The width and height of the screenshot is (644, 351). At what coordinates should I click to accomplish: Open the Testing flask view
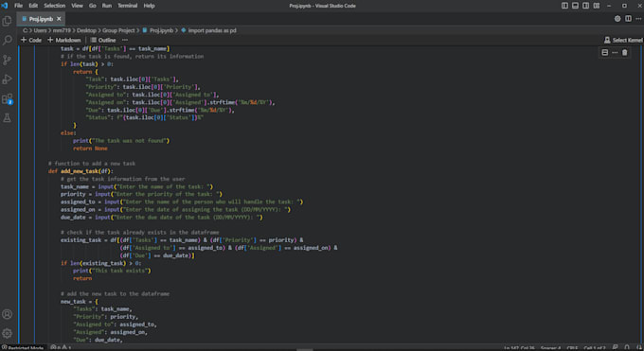coord(7,118)
